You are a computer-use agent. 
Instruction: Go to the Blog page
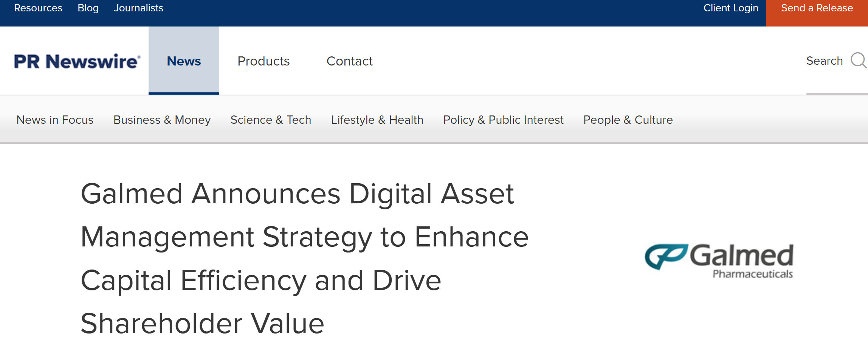[88, 8]
